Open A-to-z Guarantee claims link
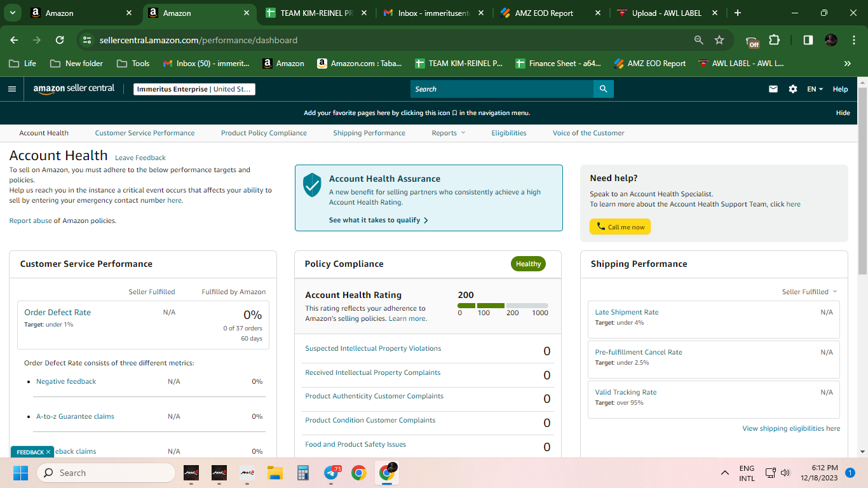Image resolution: width=868 pixels, height=488 pixels. (75, 416)
